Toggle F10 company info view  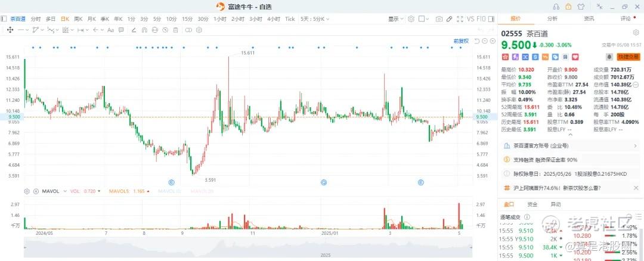(x=481, y=19)
